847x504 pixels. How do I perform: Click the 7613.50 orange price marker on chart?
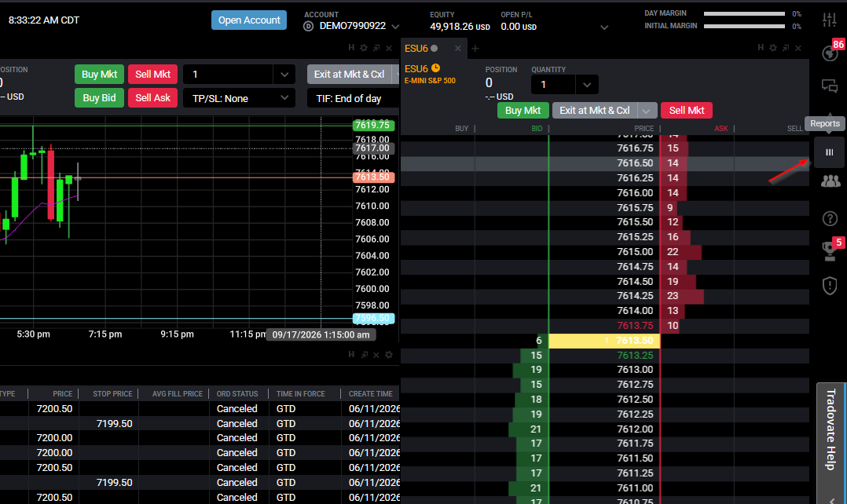click(374, 177)
